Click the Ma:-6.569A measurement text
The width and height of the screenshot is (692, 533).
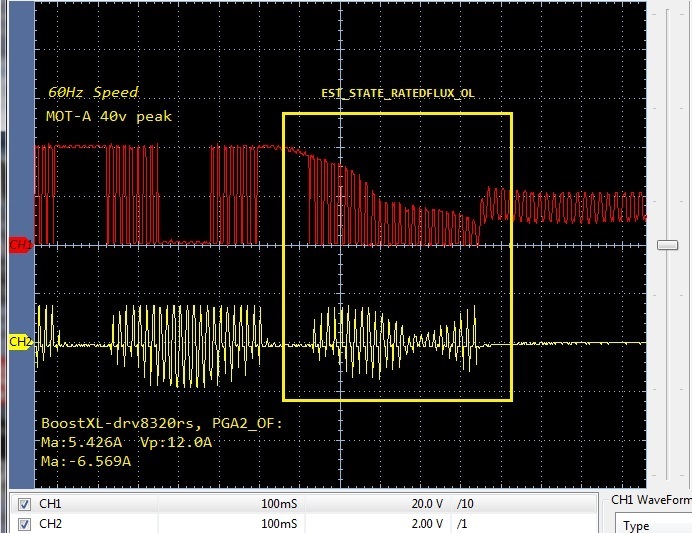point(86,462)
